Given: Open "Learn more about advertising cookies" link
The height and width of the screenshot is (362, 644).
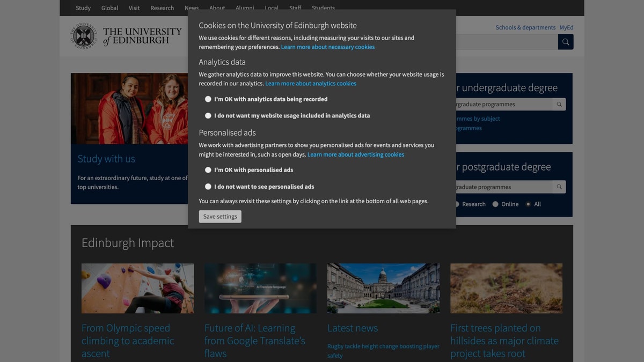Looking at the screenshot, I should [x=355, y=154].
